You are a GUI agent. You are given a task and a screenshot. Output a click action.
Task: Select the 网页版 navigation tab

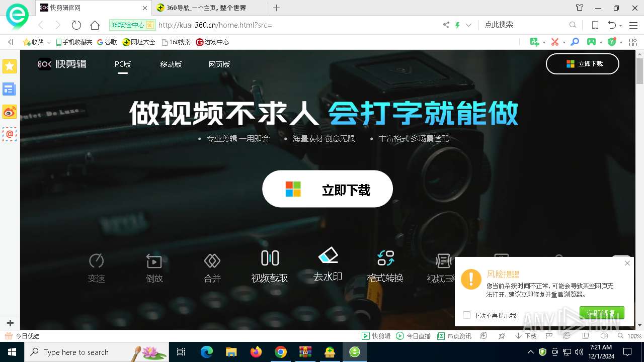click(219, 64)
